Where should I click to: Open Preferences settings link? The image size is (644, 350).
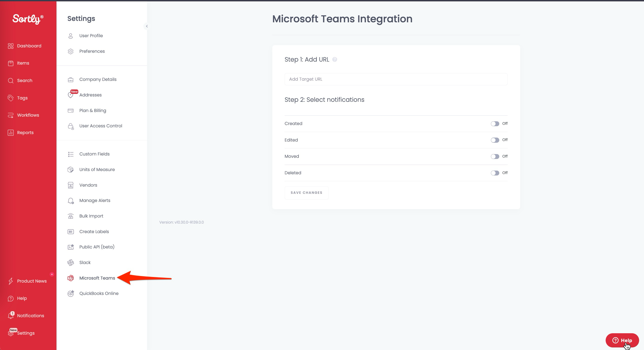coord(92,51)
